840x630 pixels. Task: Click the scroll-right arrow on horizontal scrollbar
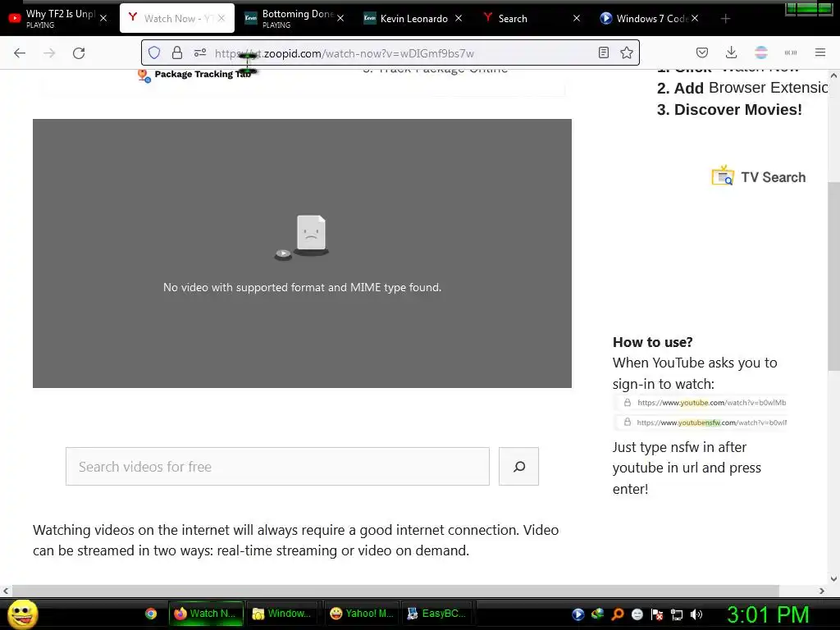pos(822,591)
